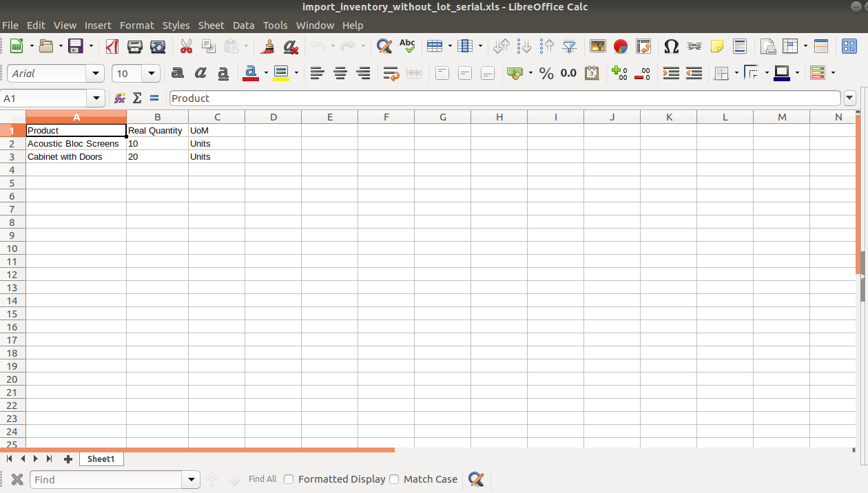Image resolution: width=868 pixels, height=493 pixels.
Task: Open the Name Box dropdown arrow
Action: 96,98
